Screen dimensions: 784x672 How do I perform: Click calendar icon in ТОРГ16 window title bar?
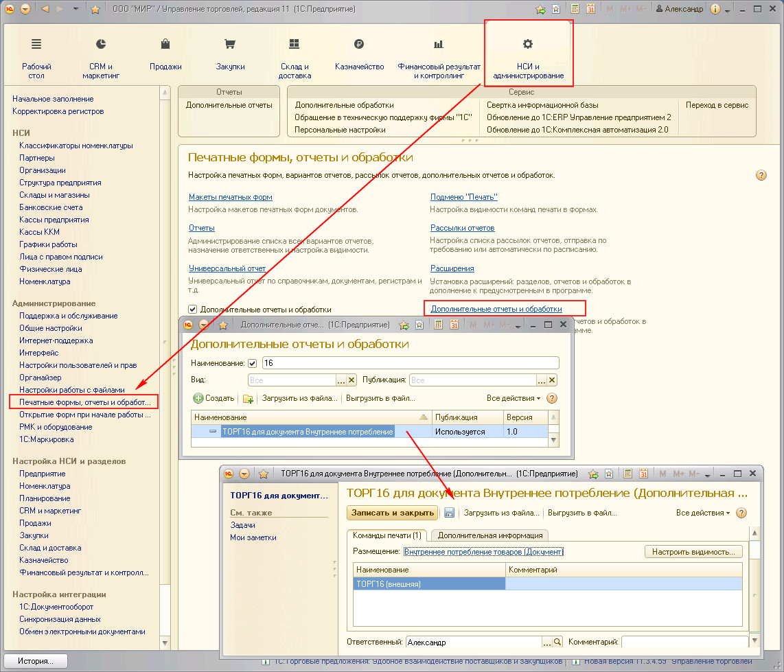coord(643,474)
